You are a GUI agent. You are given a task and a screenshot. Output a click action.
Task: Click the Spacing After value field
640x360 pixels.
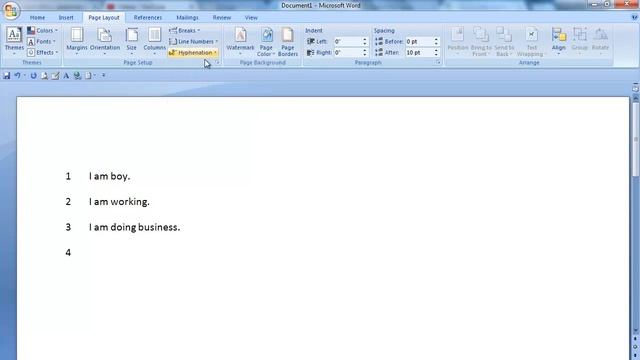coord(419,53)
